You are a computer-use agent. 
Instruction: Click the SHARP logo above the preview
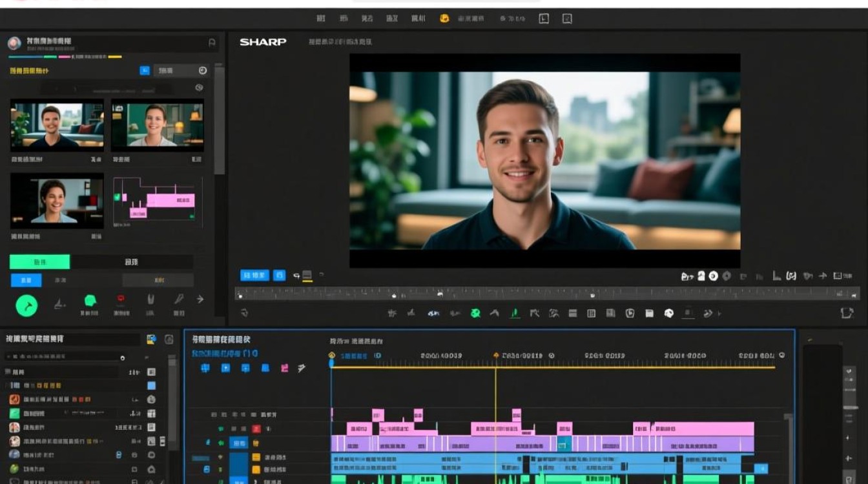point(263,42)
